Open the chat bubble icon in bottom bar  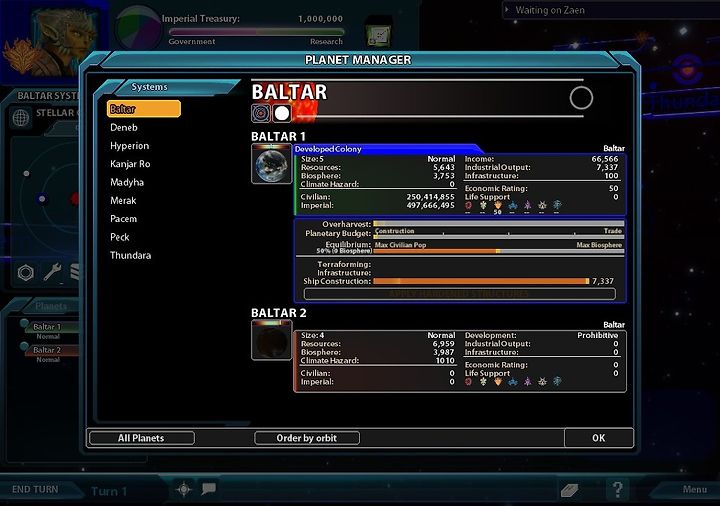pos(208,489)
